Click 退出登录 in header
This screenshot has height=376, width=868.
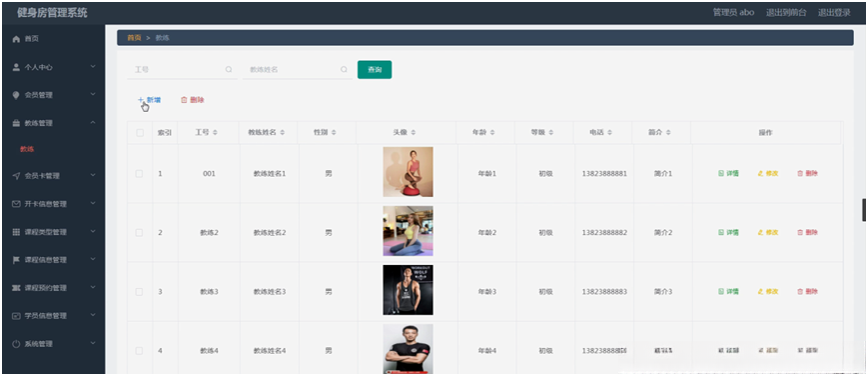pos(834,12)
